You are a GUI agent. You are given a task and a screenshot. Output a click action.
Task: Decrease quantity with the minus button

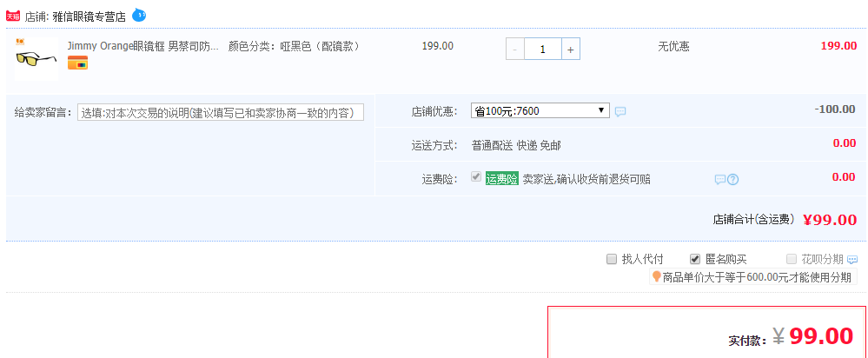[515, 50]
